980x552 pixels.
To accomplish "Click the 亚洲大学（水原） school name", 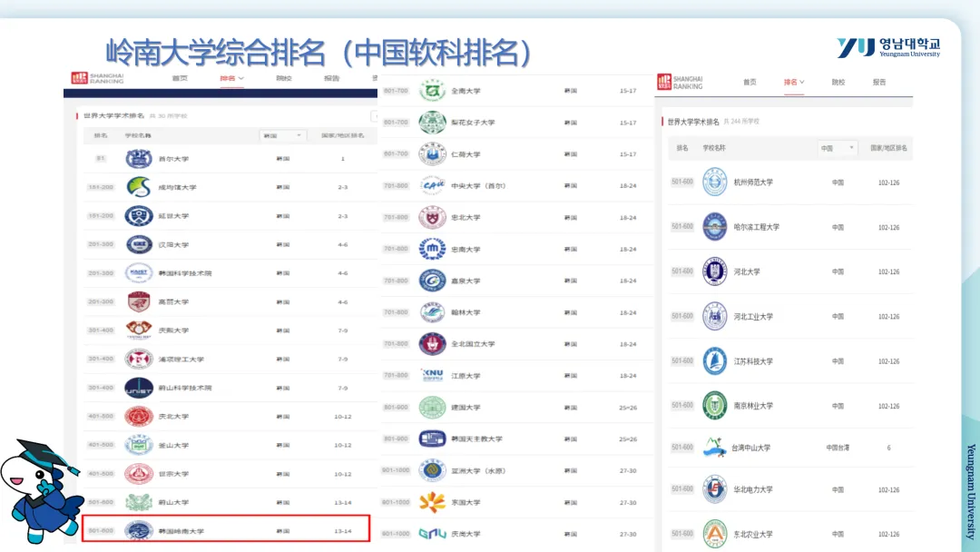I will 478,470.
